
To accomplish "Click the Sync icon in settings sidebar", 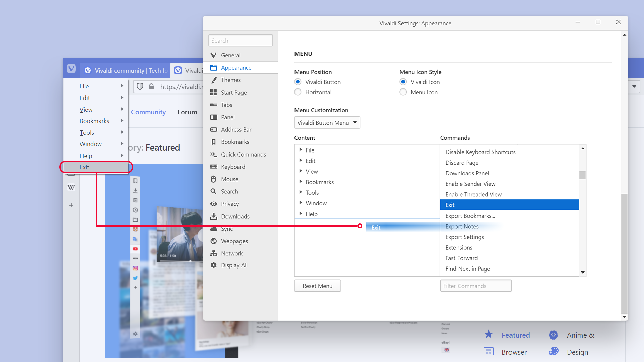I will (x=214, y=229).
